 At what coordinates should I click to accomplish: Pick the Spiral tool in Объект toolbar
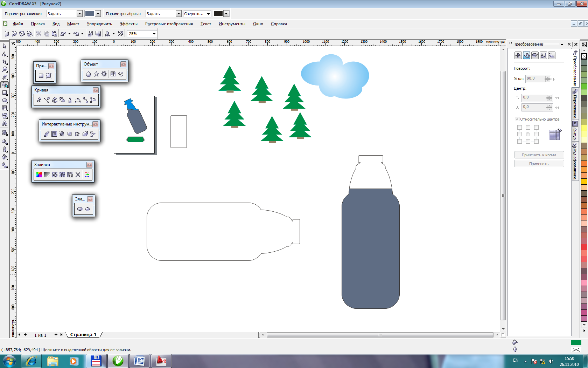point(121,74)
